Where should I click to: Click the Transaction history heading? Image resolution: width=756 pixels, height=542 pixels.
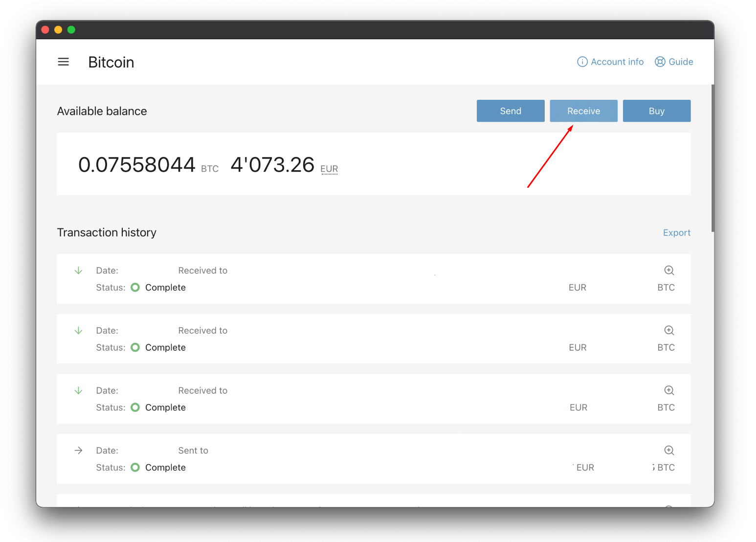point(107,232)
